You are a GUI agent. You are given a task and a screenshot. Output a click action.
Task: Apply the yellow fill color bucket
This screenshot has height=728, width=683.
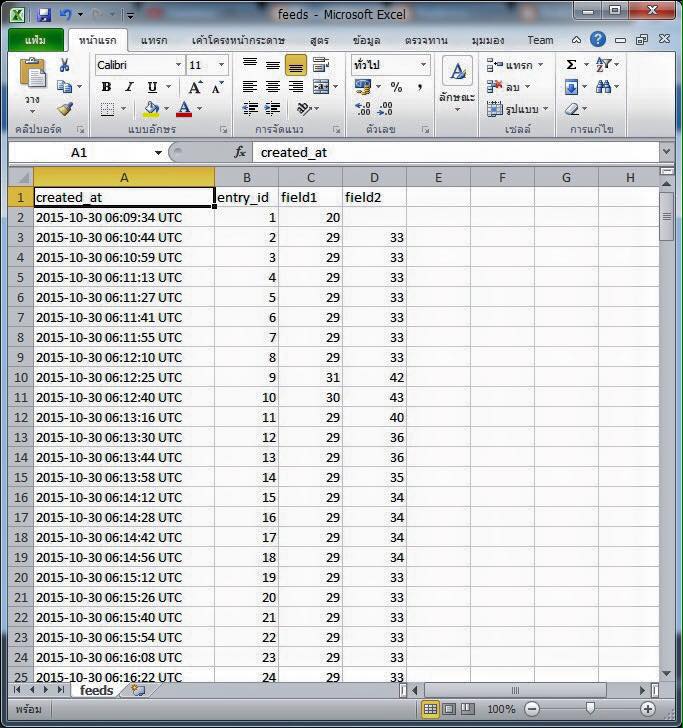click(151, 109)
